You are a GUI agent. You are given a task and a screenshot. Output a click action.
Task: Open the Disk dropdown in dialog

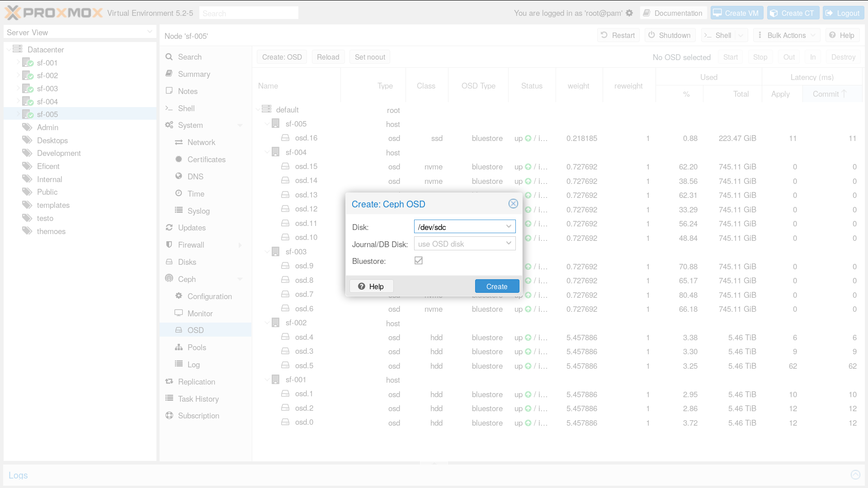(x=509, y=226)
